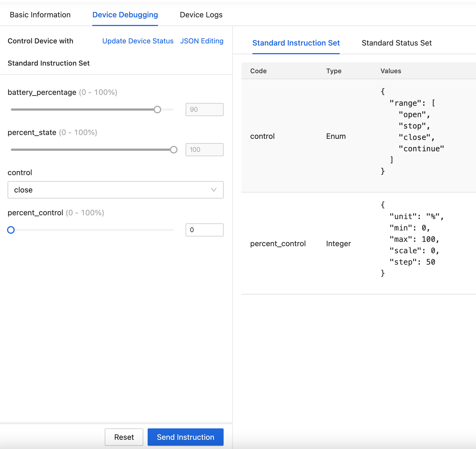Open the JSON Editing link
476x449 pixels.
[202, 41]
